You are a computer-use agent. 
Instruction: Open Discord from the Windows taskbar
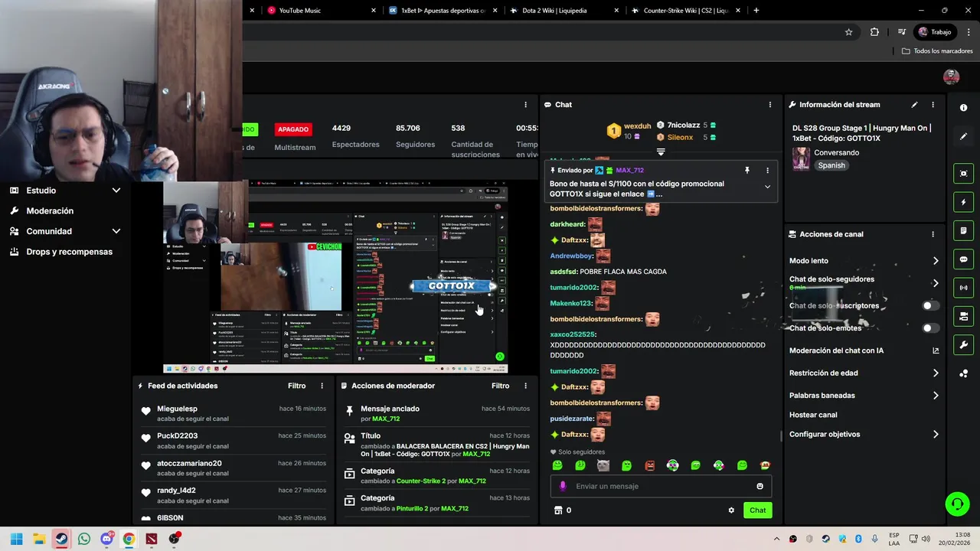click(x=107, y=539)
